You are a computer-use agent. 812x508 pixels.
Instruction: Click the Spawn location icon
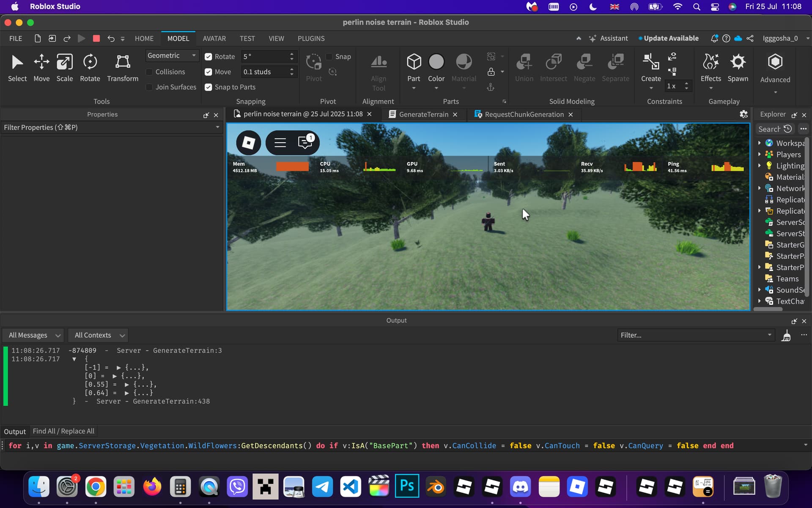pyautogui.click(x=738, y=62)
